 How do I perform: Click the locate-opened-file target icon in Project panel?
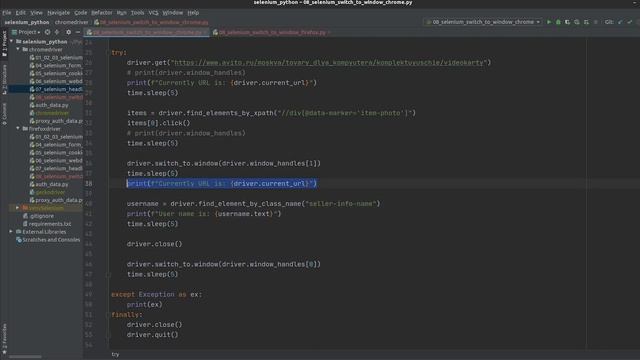coord(47,32)
